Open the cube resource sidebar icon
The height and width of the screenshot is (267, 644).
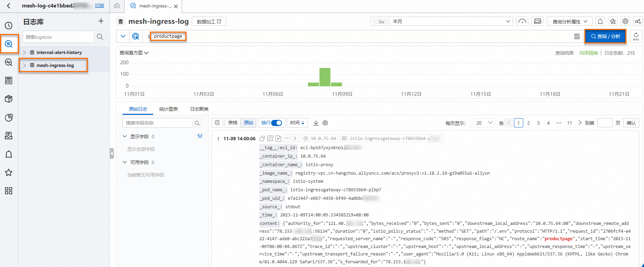pyautogui.click(x=9, y=99)
